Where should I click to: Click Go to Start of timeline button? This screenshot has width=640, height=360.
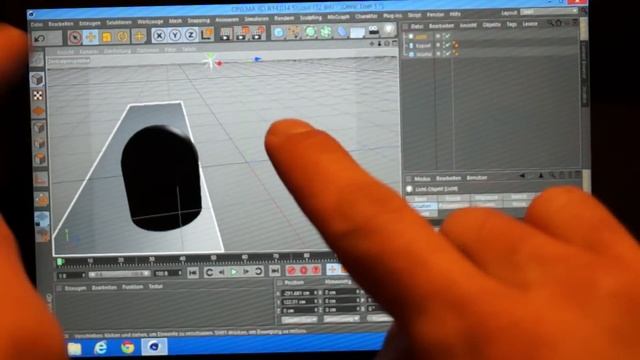(193, 272)
